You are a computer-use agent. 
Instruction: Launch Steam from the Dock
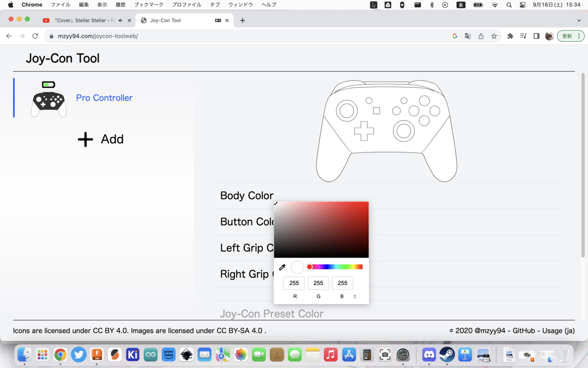[447, 354]
